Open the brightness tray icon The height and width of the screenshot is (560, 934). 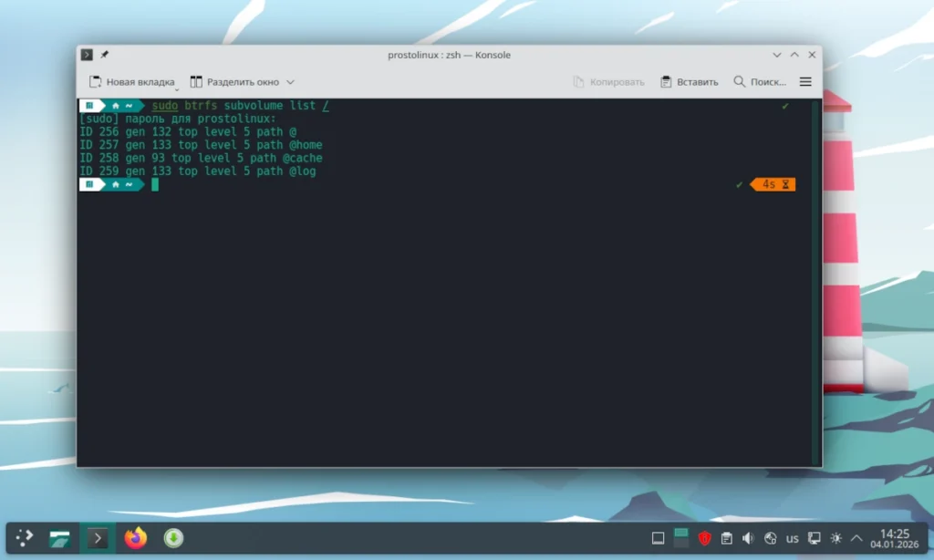tap(835, 538)
